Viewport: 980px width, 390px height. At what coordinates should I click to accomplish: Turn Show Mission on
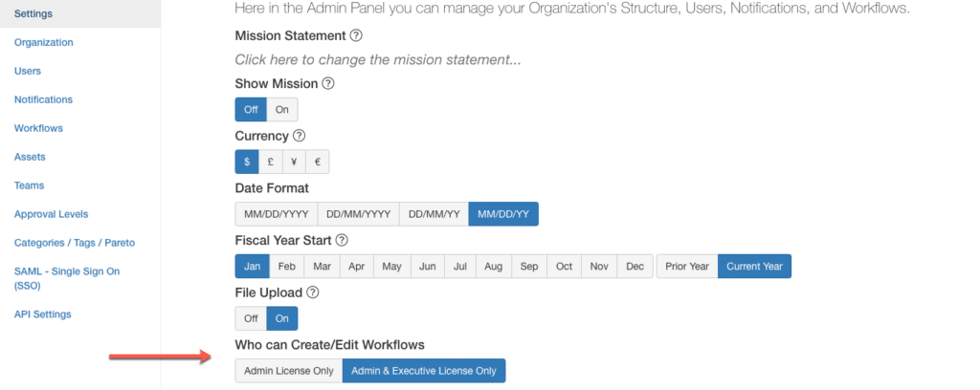(282, 109)
